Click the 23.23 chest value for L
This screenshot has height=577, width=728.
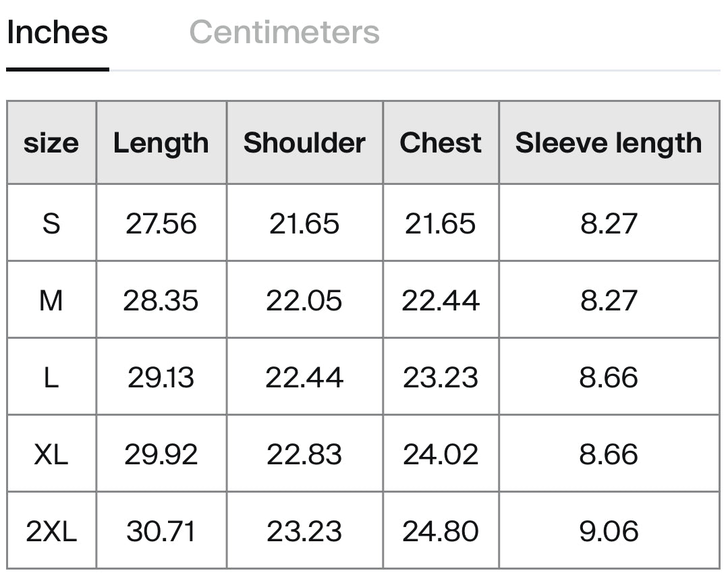point(441,377)
